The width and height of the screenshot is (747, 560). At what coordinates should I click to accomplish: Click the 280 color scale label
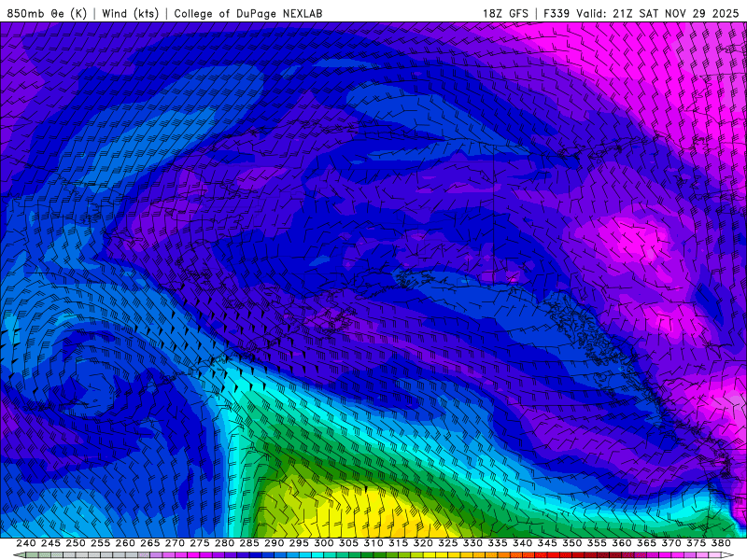(x=225, y=543)
